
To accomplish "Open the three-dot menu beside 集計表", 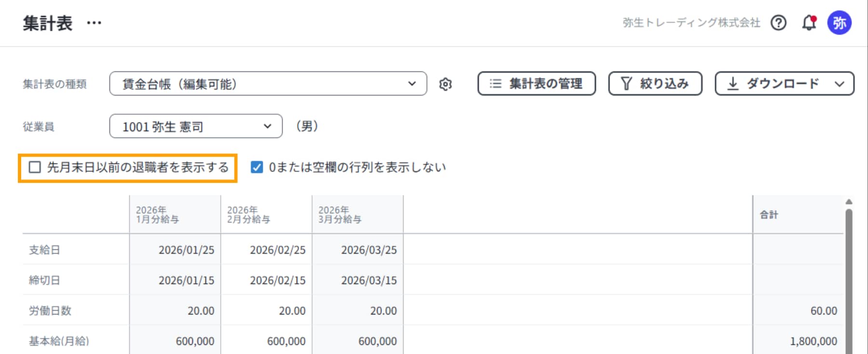I will coord(94,23).
